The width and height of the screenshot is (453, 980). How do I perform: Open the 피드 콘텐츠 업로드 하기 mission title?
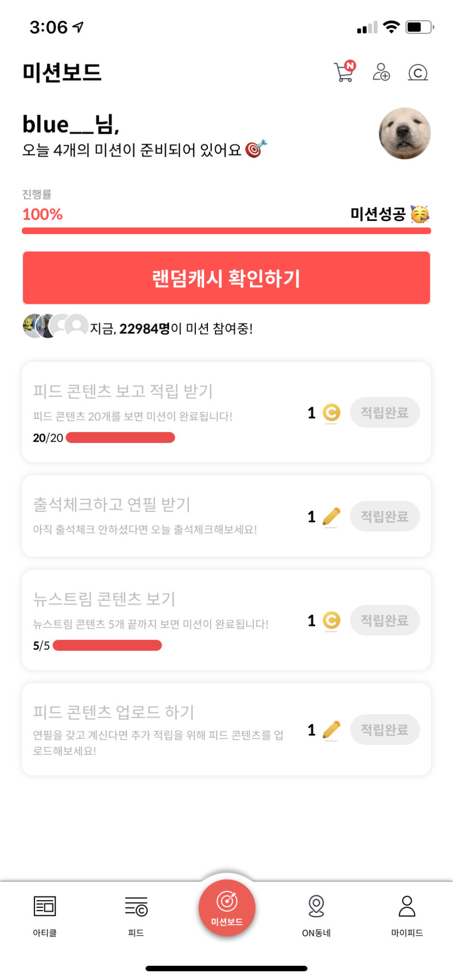coord(114,712)
